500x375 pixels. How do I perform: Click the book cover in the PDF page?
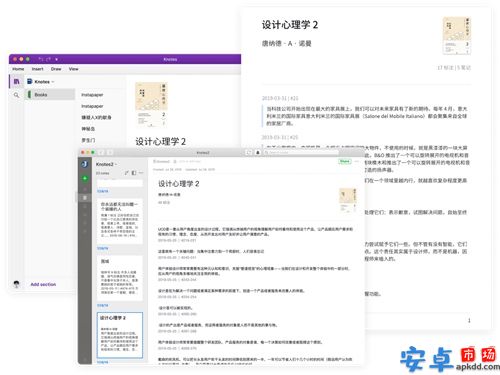456,36
